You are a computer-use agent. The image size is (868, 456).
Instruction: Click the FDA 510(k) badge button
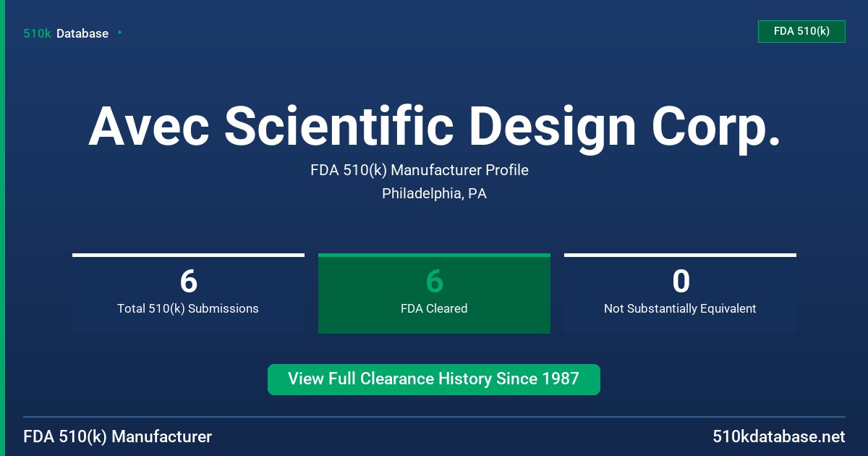pos(801,31)
